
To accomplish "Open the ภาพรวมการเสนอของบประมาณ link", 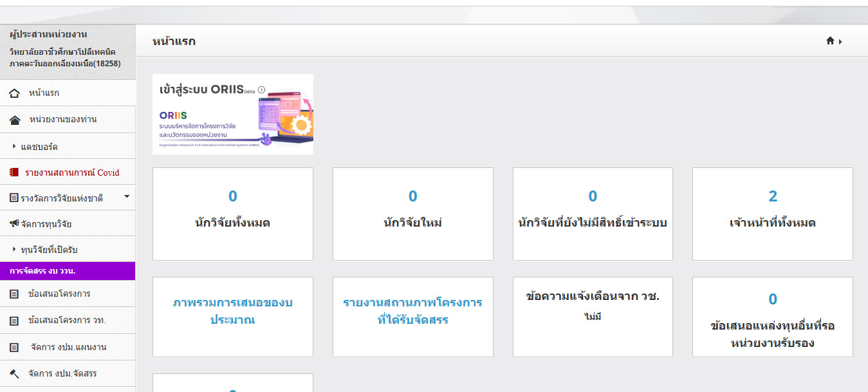I will click(232, 311).
